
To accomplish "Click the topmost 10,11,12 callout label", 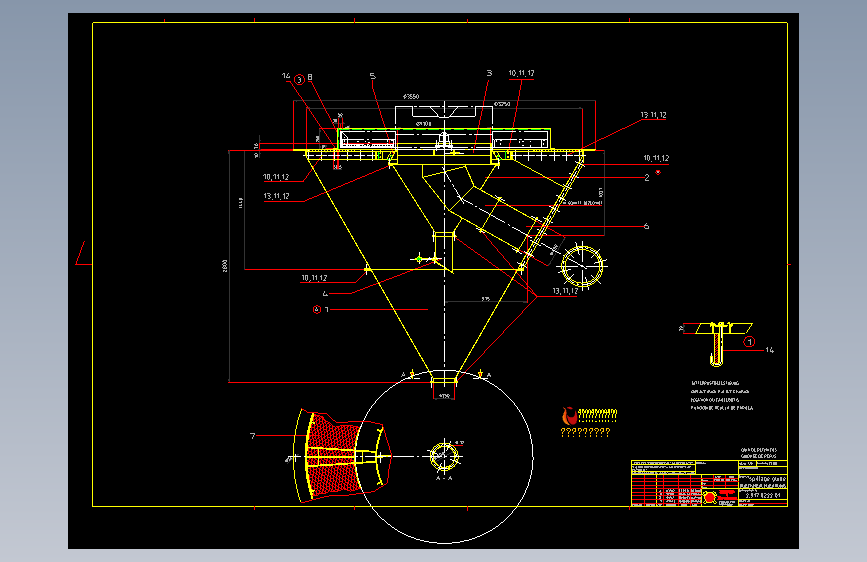I will tap(521, 73).
